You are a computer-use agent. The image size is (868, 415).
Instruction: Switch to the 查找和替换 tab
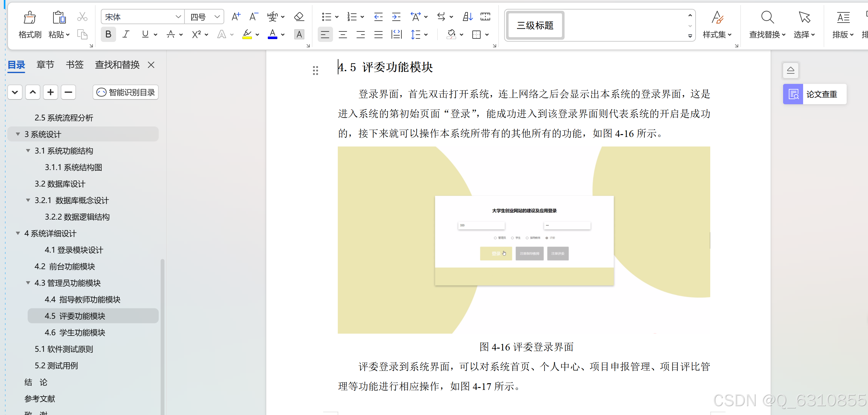coord(117,65)
